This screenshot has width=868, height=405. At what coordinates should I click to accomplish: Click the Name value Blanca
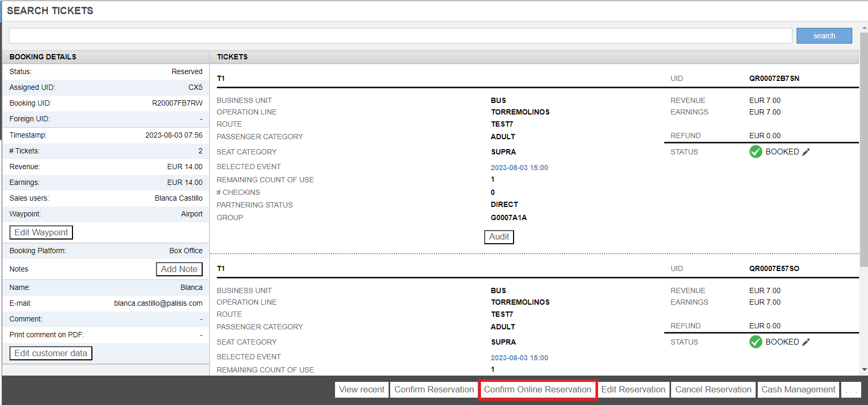[191, 287]
